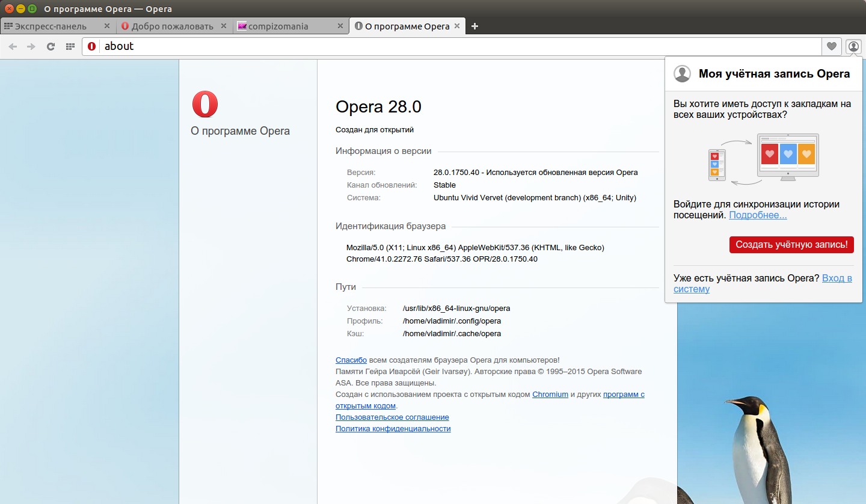Viewport: 866px width, 504px height.
Task: Open Speed Dial grid icon in toolbar
Action: click(x=70, y=46)
